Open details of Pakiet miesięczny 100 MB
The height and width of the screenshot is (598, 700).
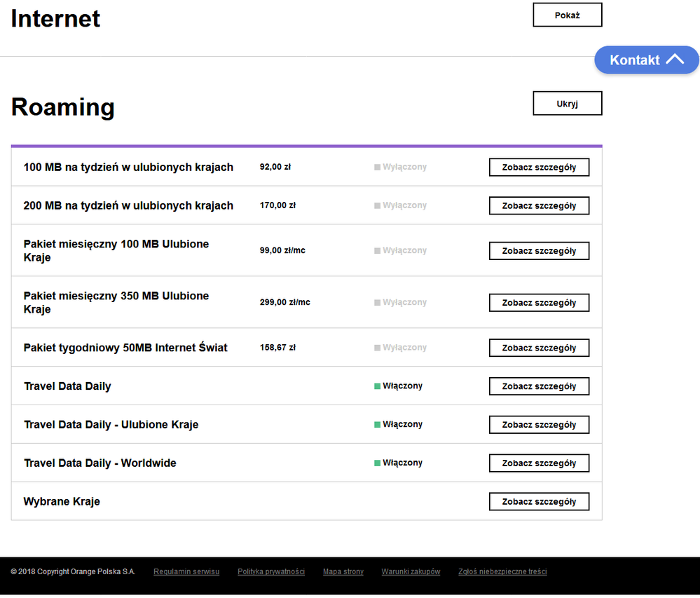[538, 251]
